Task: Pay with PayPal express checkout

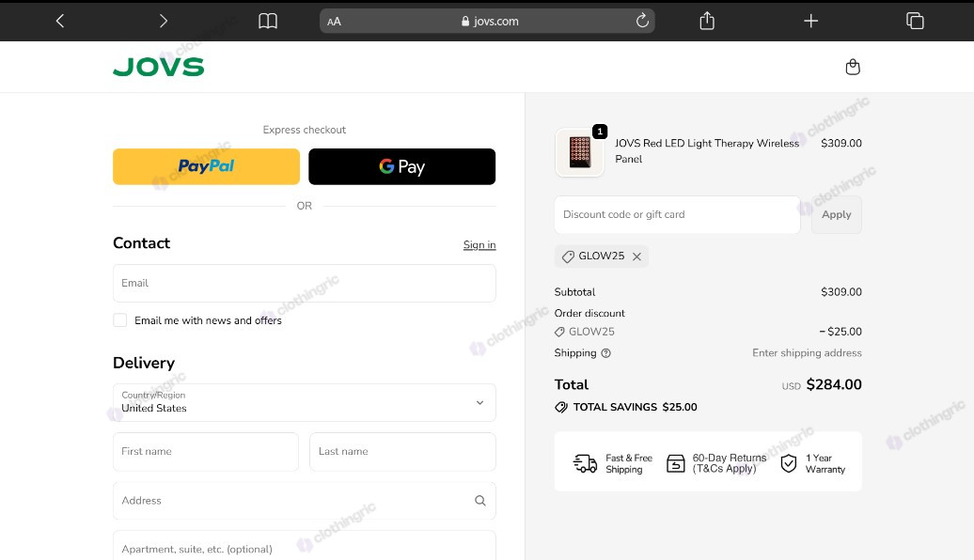Action: tap(206, 166)
